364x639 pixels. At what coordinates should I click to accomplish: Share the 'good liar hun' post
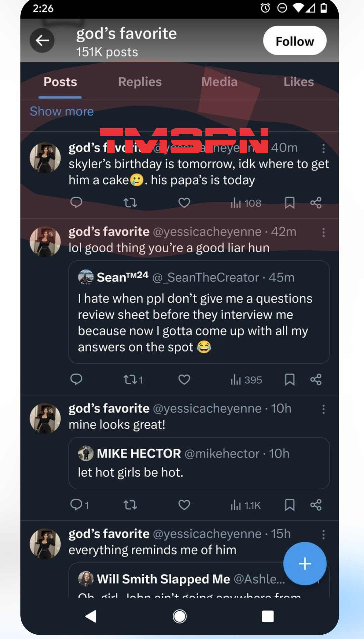316,379
